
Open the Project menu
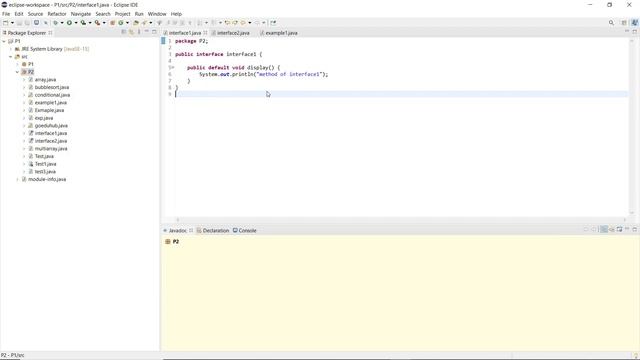click(122, 14)
